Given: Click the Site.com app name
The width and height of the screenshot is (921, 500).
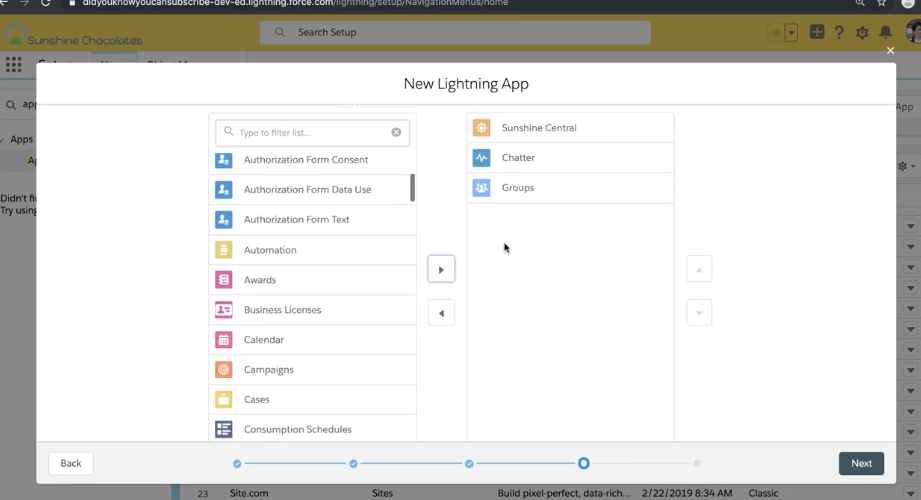Looking at the screenshot, I should click(x=249, y=493).
